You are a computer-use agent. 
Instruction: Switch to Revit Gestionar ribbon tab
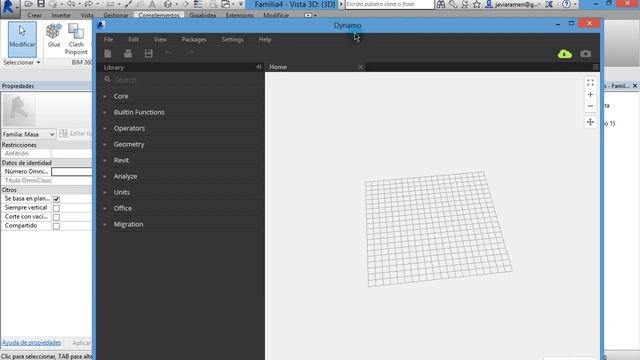click(116, 15)
